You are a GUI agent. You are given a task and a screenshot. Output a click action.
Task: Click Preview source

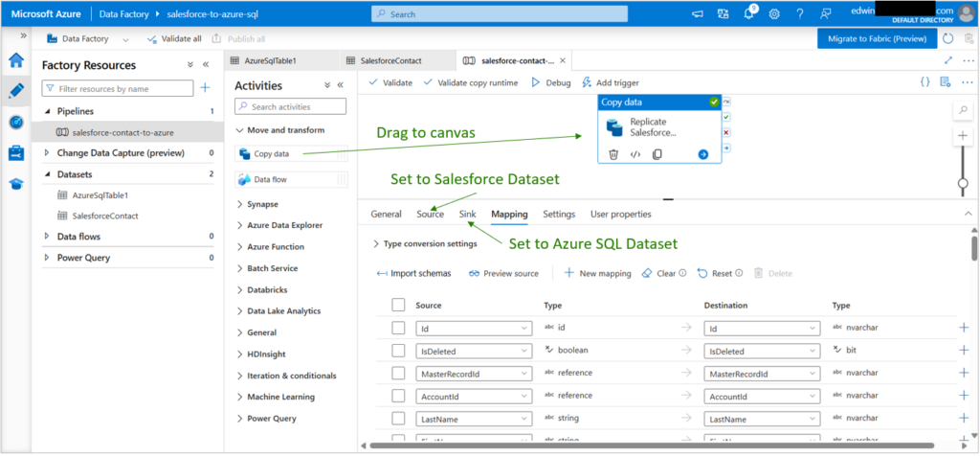click(503, 273)
